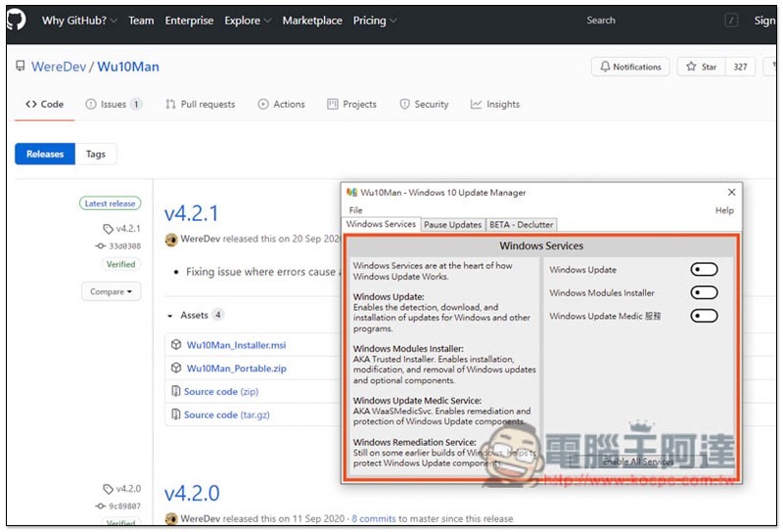783x532 pixels.
Task: Open the Actions tab
Action: 281,105
